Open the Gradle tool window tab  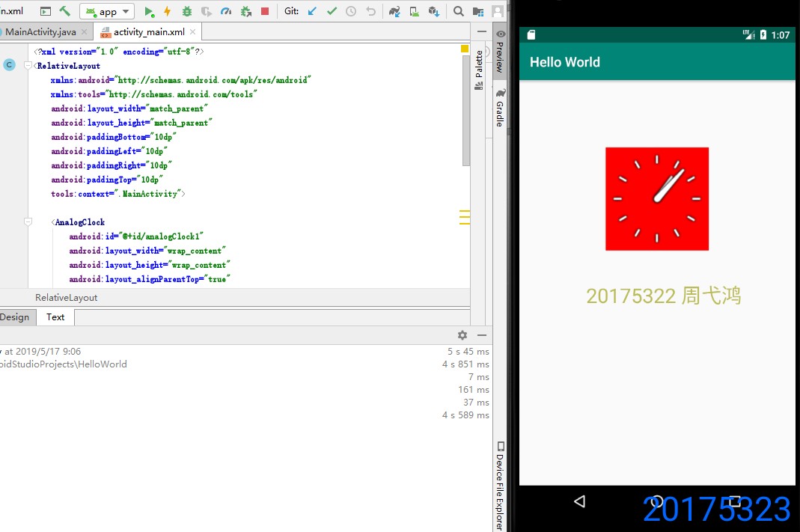[x=500, y=108]
